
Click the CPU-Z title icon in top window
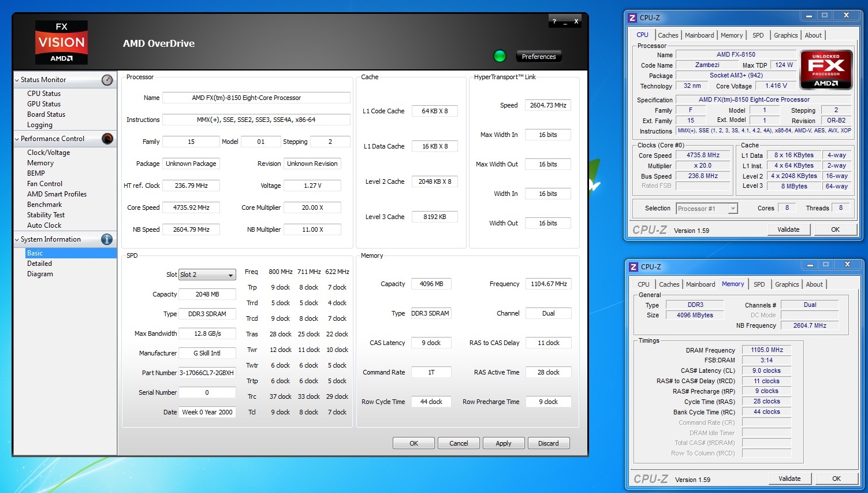(632, 18)
